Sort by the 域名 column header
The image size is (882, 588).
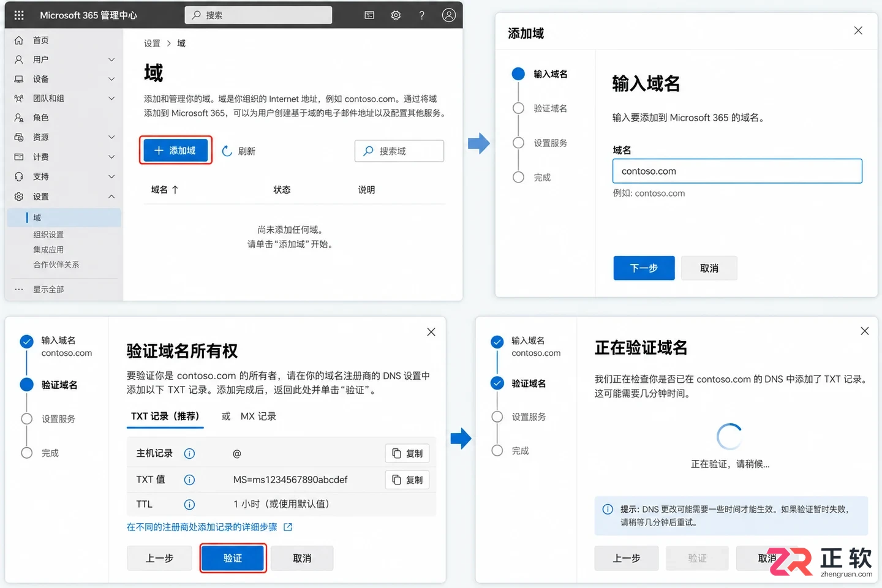click(x=165, y=190)
